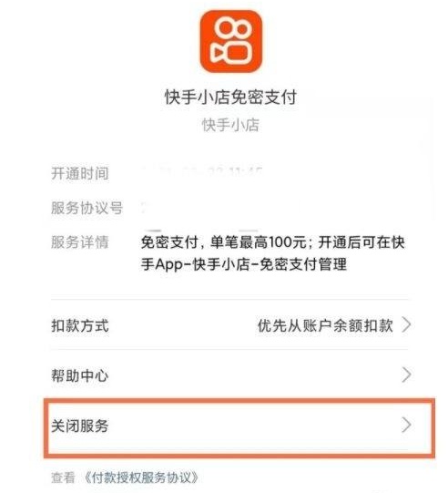Screen dimensions: 448x493
Task: Click the 免密支付，单笔最高100元 description text
Action: (x=223, y=242)
